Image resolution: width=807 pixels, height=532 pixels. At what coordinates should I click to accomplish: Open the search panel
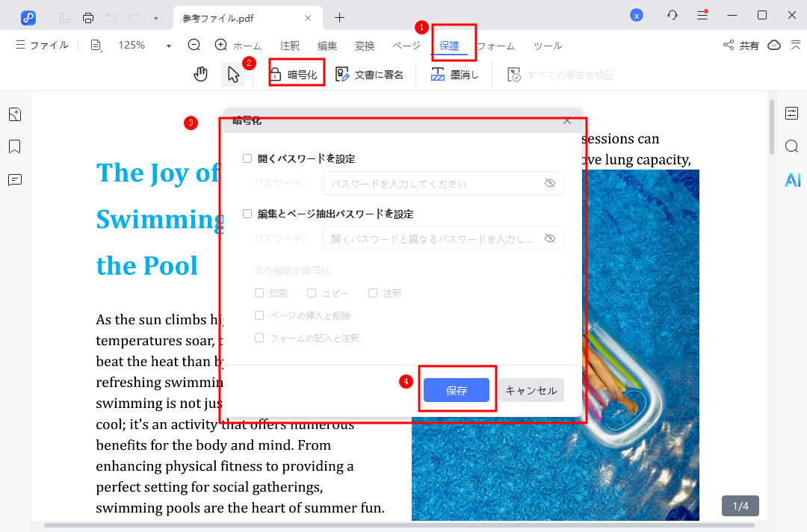[791, 146]
